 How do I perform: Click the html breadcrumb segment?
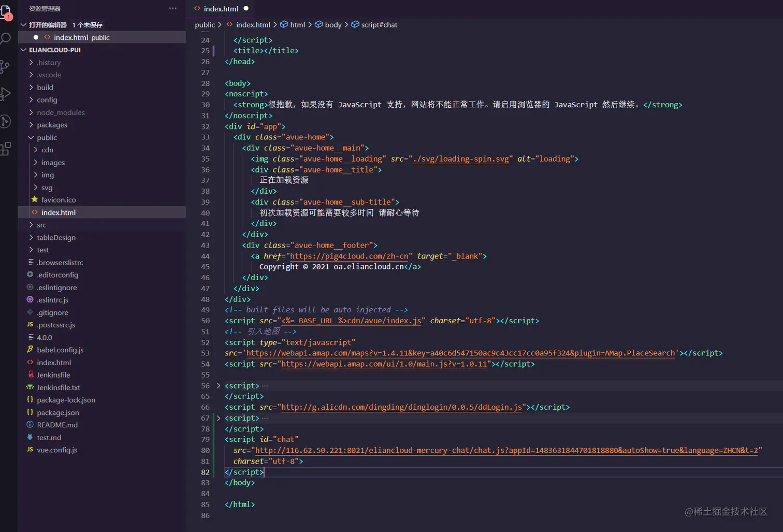(x=298, y=25)
